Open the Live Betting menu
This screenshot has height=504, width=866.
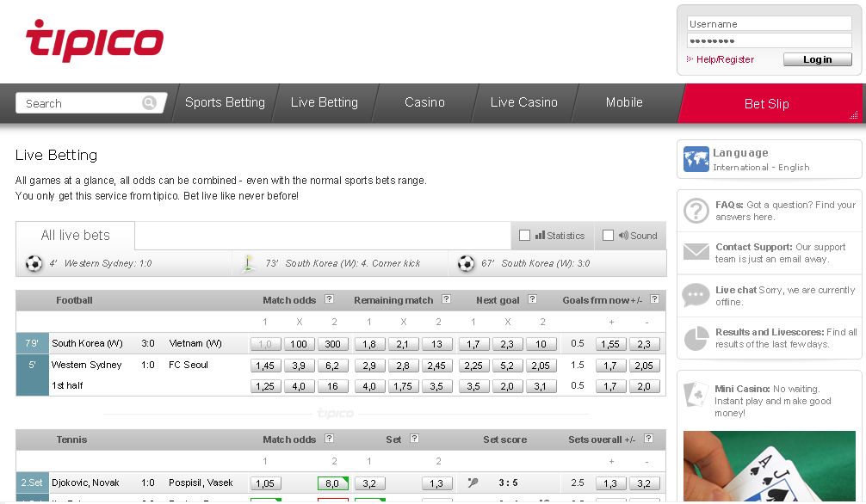[x=325, y=102]
